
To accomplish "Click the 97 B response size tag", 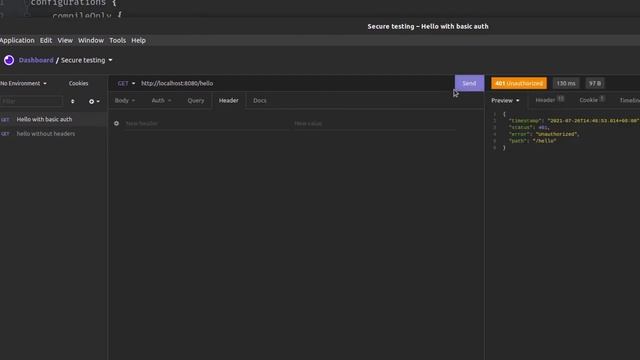I will (x=595, y=83).
